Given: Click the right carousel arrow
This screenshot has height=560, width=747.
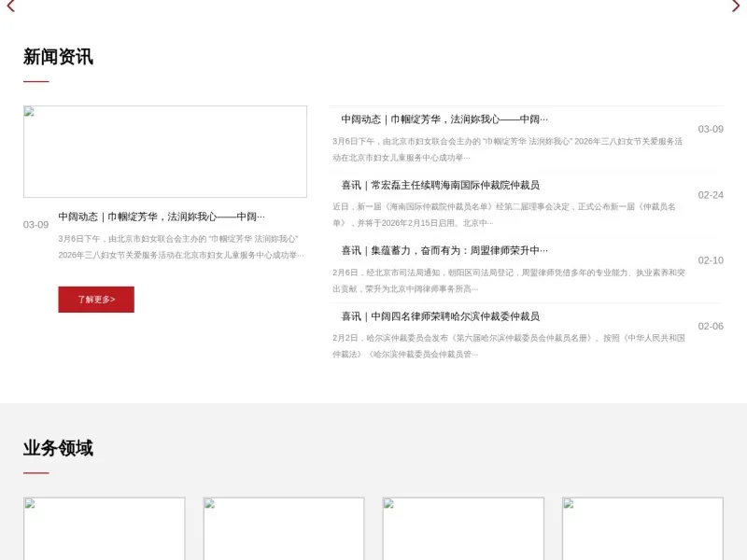Looking at the screenshot, I should [738, 7].
